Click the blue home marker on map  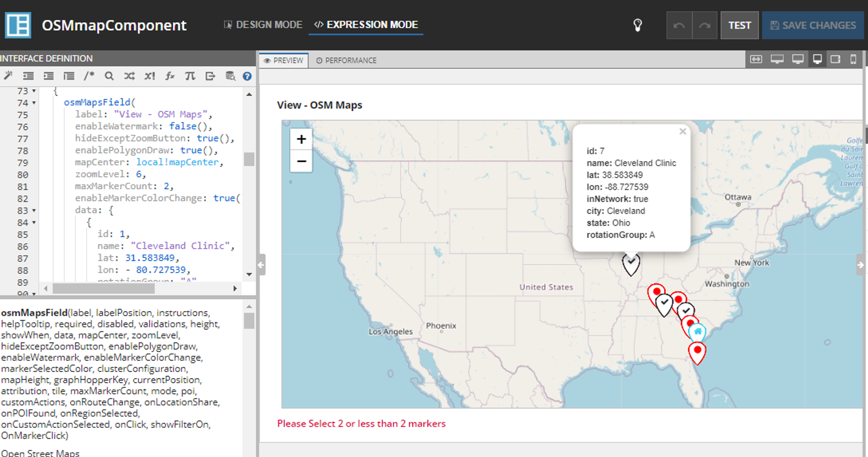pyautogui.click(x=698, y=332)
